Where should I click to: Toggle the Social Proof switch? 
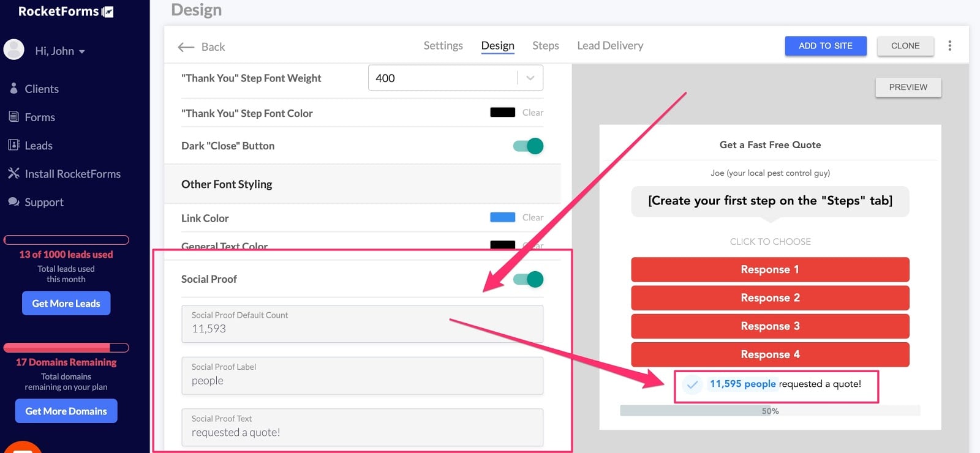[x=529, y=279]
